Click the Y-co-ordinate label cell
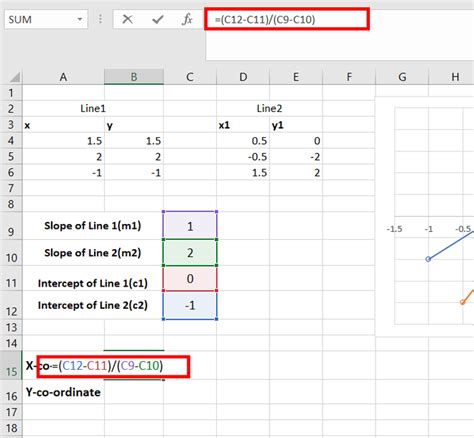Viewport: 474px width, 438px height. 63,392
